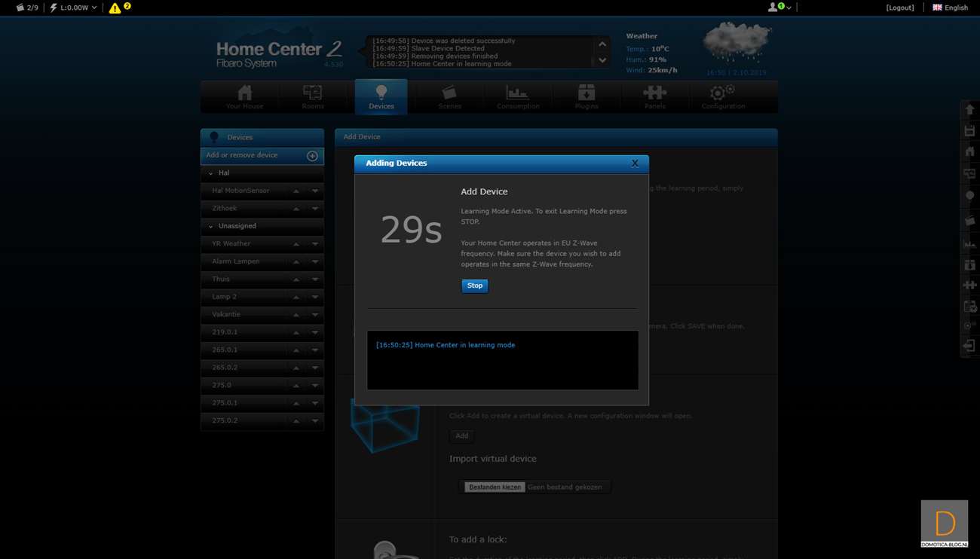Select the Devices tab

coord(381,97)
